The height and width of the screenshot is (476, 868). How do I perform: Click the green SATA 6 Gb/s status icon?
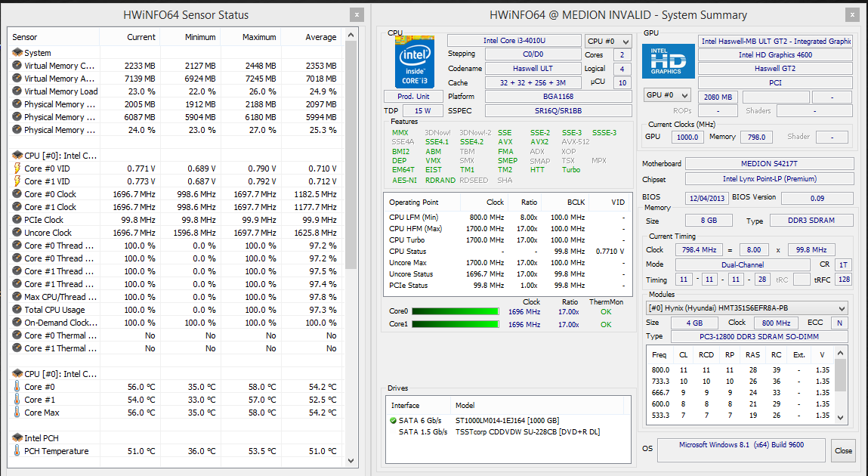393,421
